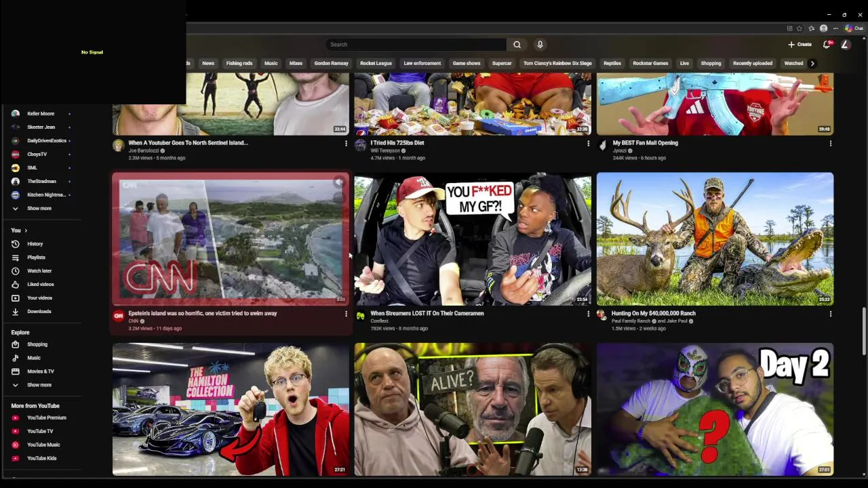This screenshot has height=488, width=868.
Task: Open the 'Day 2' video thumbnail
Action: tap(715, 409)
